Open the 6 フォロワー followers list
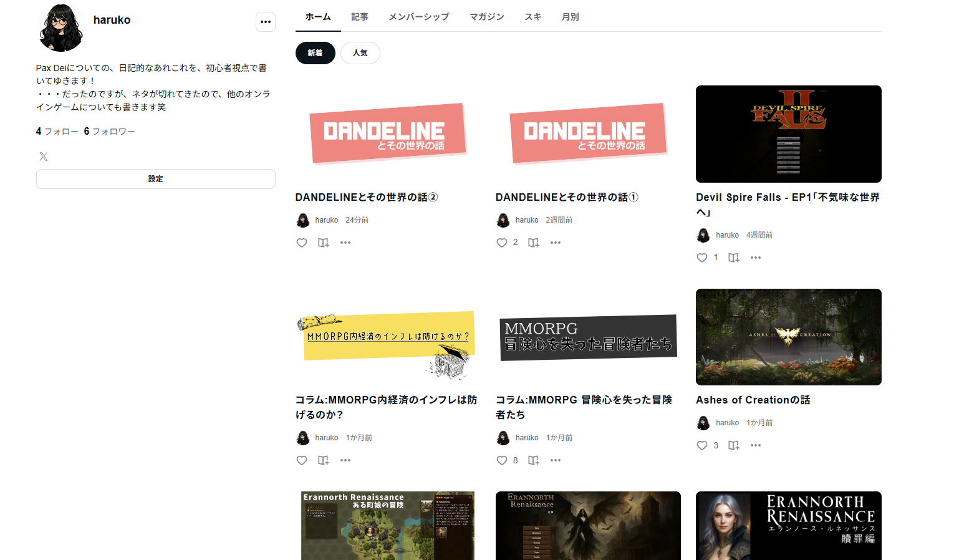 (110, 132)
